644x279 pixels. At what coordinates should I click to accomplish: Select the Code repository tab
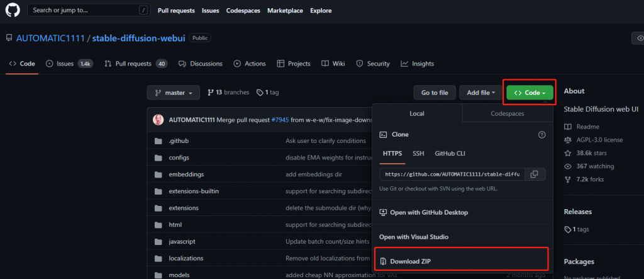click(22, 64)
